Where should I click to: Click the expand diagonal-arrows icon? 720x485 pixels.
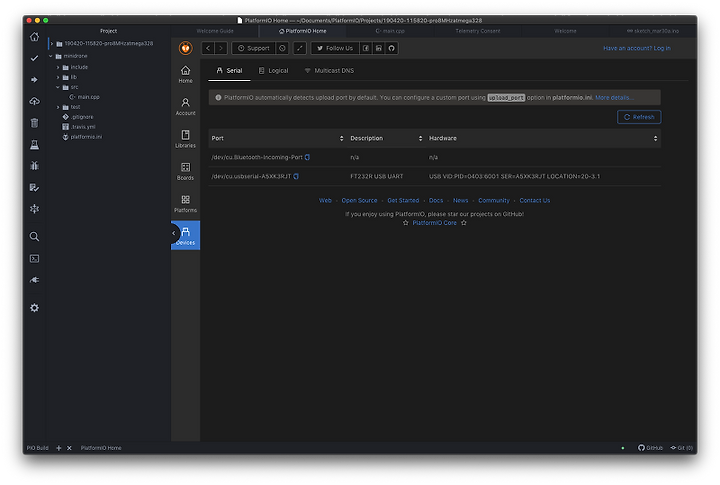coord(300,48)
